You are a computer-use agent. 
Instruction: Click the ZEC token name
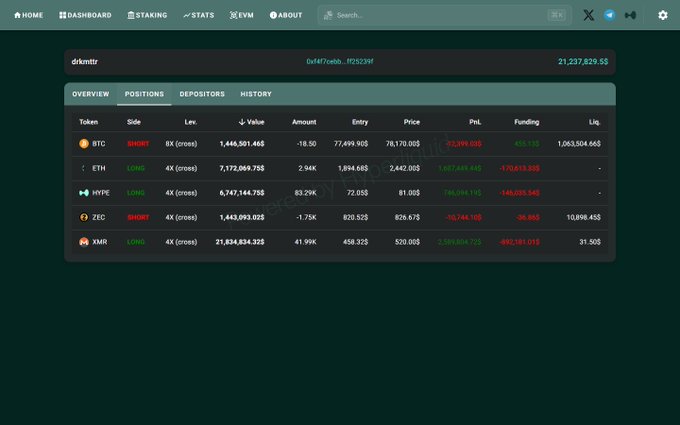coord(98,217)
